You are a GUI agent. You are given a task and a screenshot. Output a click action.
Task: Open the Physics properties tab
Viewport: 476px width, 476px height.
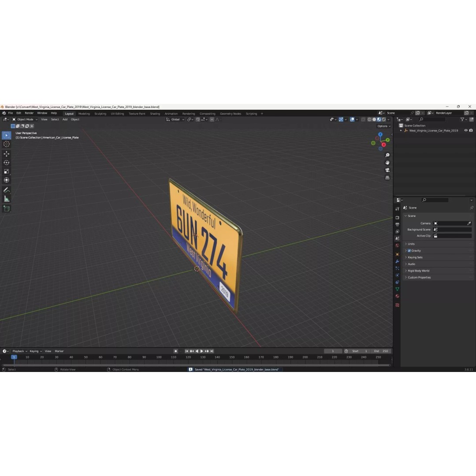tap(397, 275)
